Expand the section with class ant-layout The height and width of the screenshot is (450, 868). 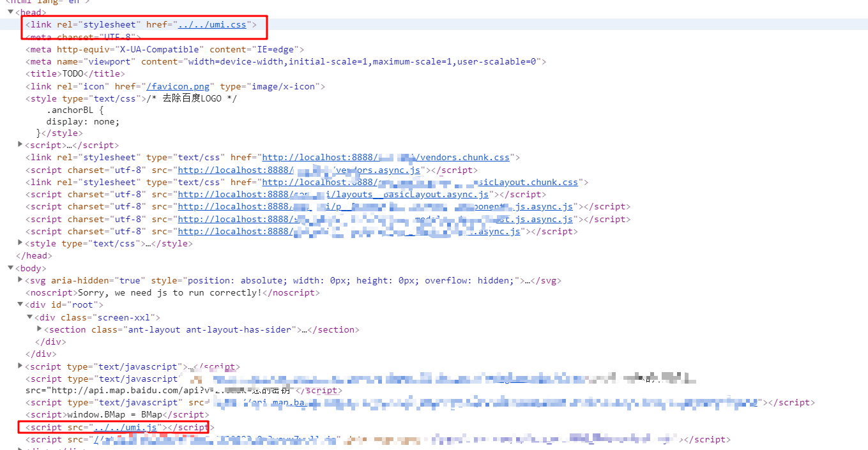coord(38,329)
